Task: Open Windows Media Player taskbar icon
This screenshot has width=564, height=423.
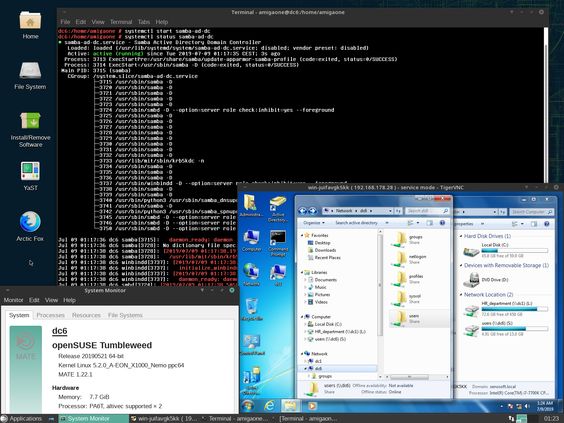Action: [312, 406]
